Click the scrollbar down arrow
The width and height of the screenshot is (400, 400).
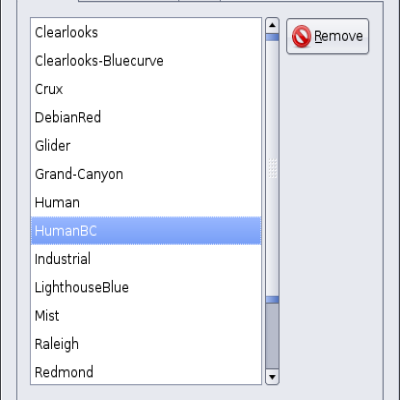click(272, 377)
